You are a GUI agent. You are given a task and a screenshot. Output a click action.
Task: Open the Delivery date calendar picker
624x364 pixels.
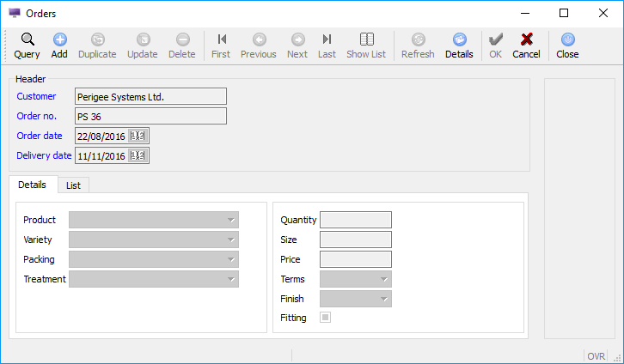coord(138,155)
